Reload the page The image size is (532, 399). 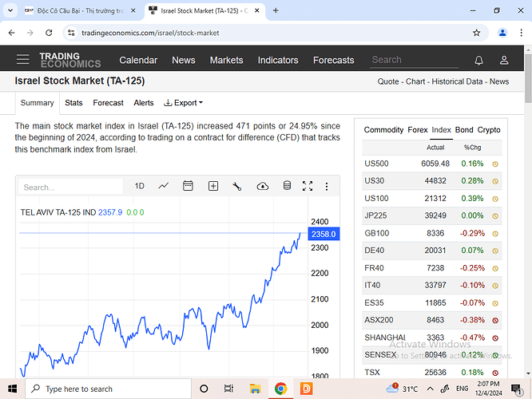pyautogui.click(x=49, y=33)
